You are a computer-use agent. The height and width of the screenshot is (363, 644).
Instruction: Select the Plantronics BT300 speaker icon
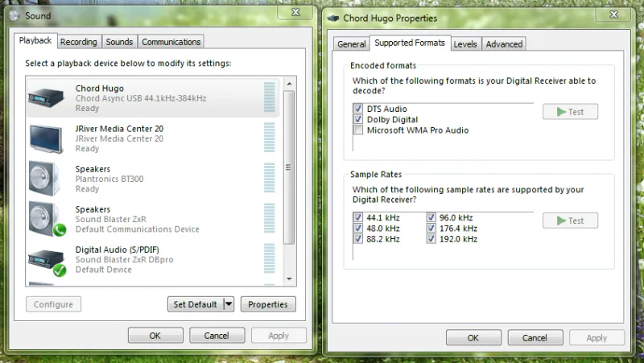44,179
